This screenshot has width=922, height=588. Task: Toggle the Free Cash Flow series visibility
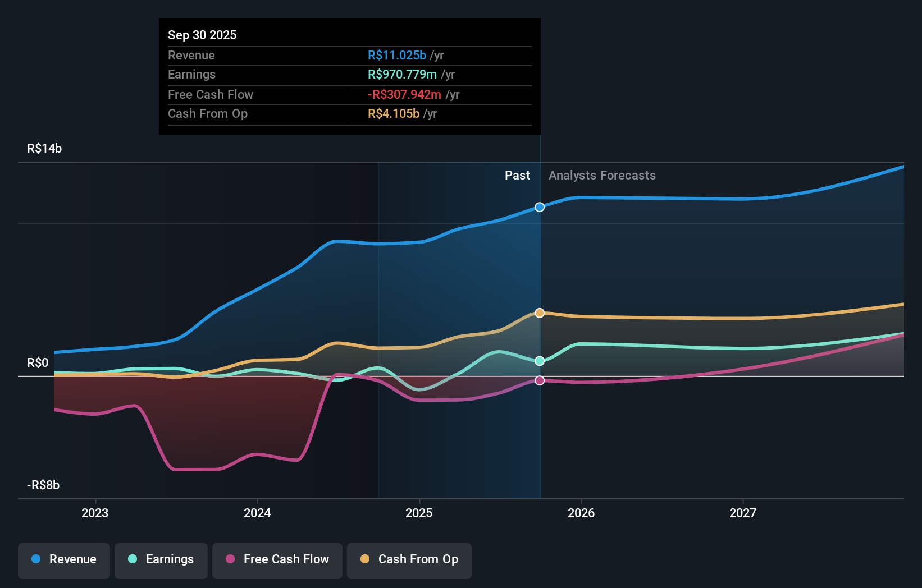tap(277, 561)
